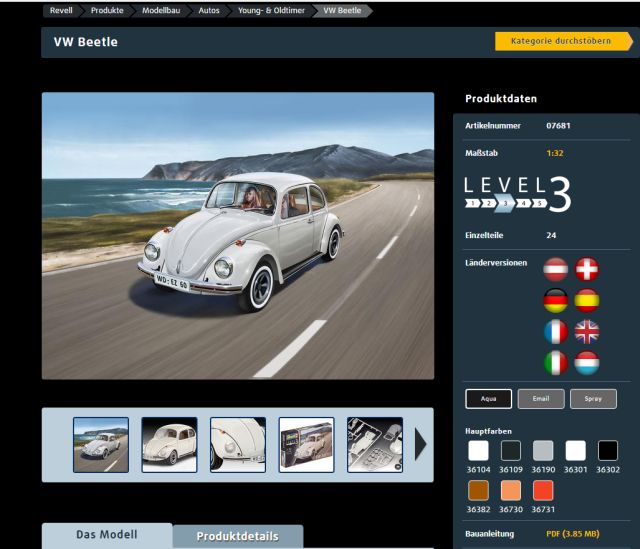Click the Kategorie durchstöbern button
The image size is (640, 549).
pyautogui.click(x=561, y=41)
